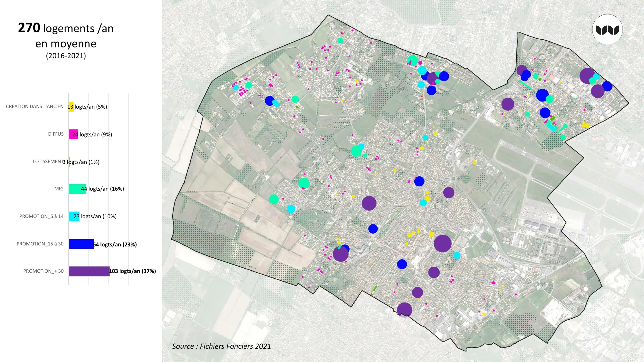Click the 'PROMOTION_15 à 30' category label
This screenshot has height=362, width=644.
(40, 244)
